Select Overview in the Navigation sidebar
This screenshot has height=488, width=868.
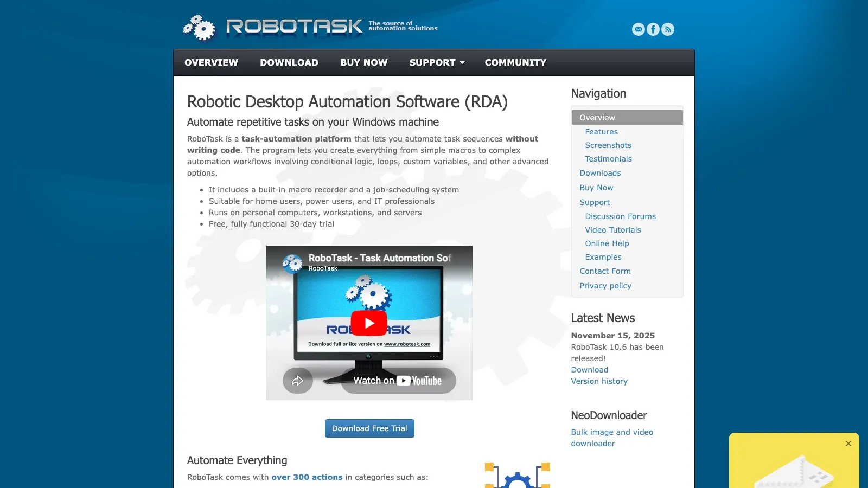coord(627,118)
